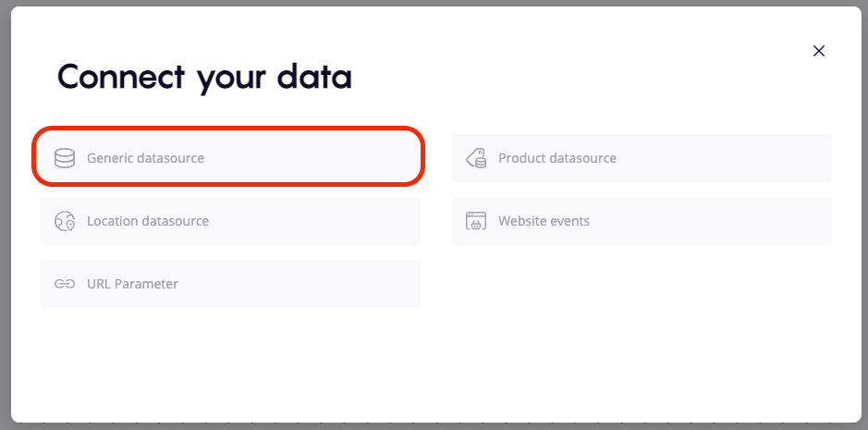
Task: Click the price tag Product datasource icon
Action: [476, 158]
